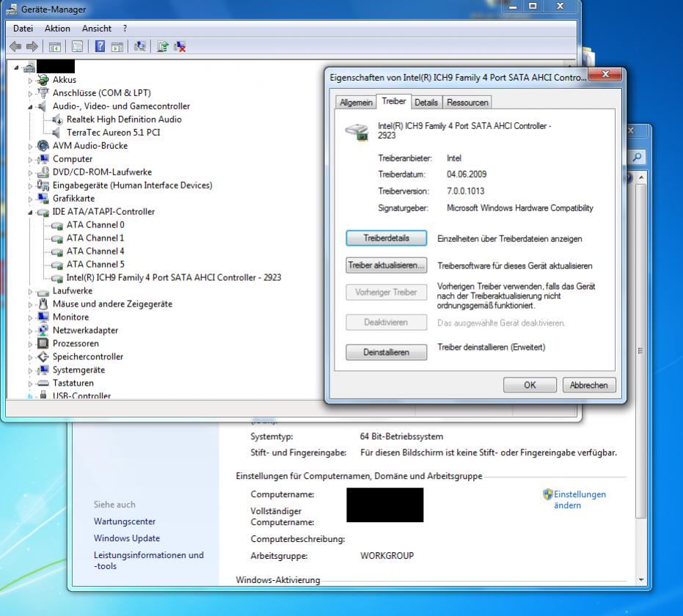This screenshot has height=616, width=683.
Task: Click the Forward arrow in Geräte-Manager toolbar
Action: (32, 46)
